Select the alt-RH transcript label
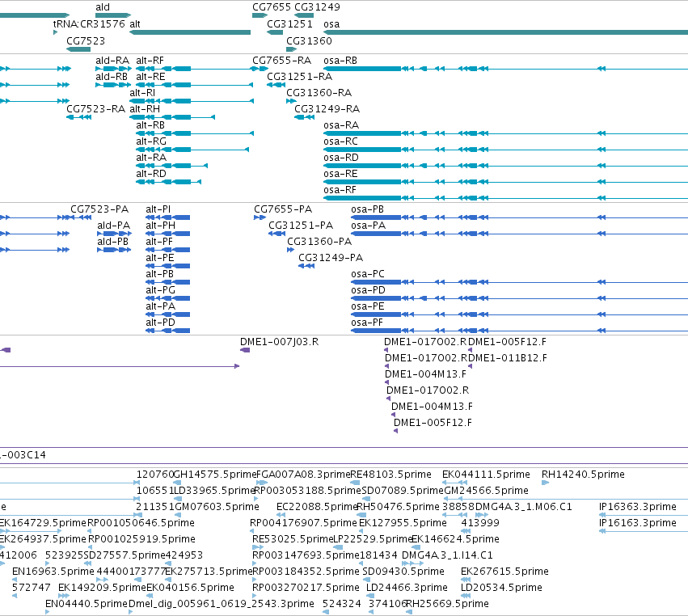The width and height of the screenshot is (688, 616). pos(145,109)
